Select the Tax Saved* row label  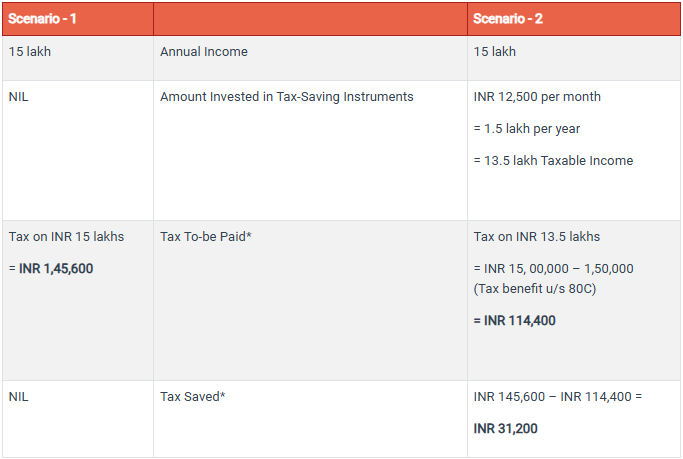pyautogui.click(x=193, y=397)
